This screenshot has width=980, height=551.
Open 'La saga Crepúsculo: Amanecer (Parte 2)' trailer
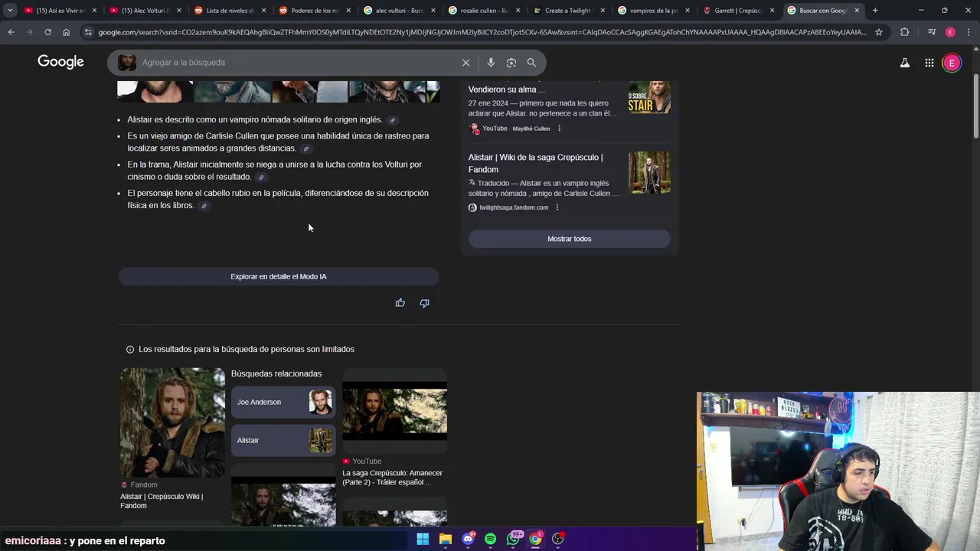pyautogui.click(x=393, y=478)
